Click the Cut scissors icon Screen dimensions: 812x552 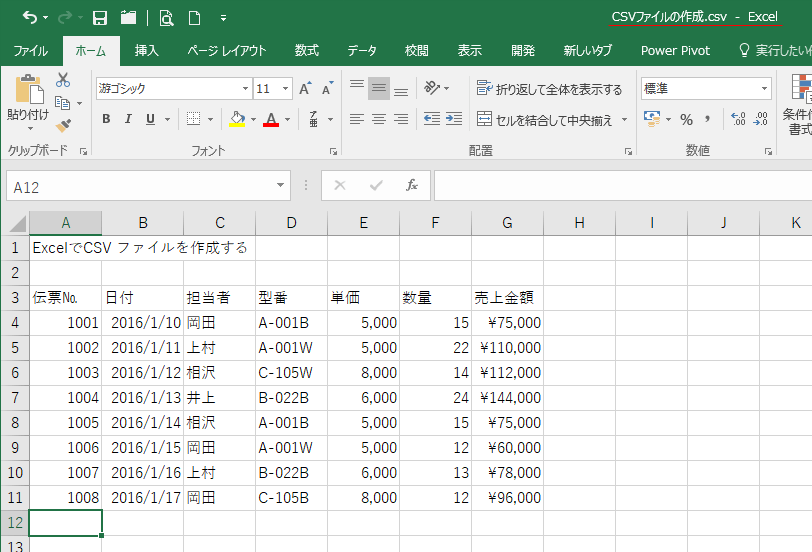pos(63,80)
